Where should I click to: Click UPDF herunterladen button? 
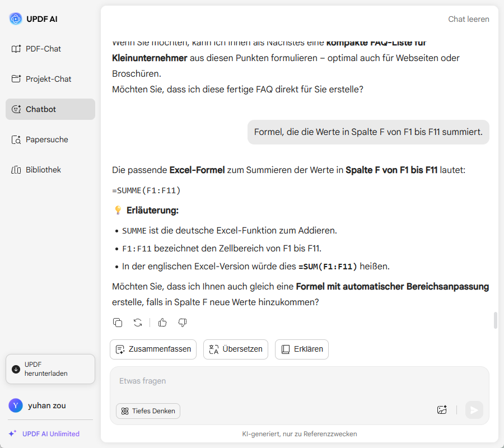pos(50,369)
